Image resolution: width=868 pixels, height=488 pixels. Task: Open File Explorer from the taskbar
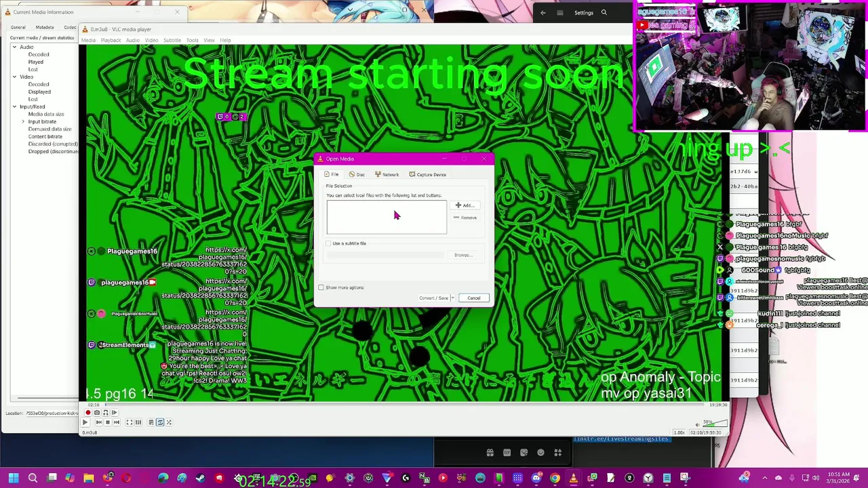click(x=89, y=478)
